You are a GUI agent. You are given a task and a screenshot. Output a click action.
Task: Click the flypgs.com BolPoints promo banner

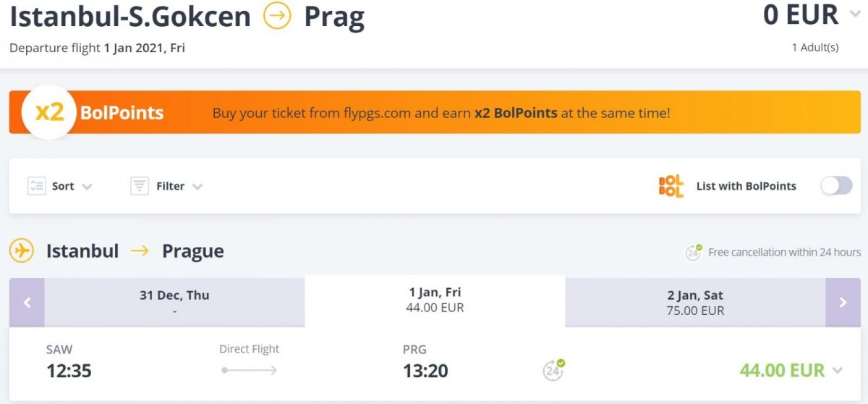(x=441, y=113)
